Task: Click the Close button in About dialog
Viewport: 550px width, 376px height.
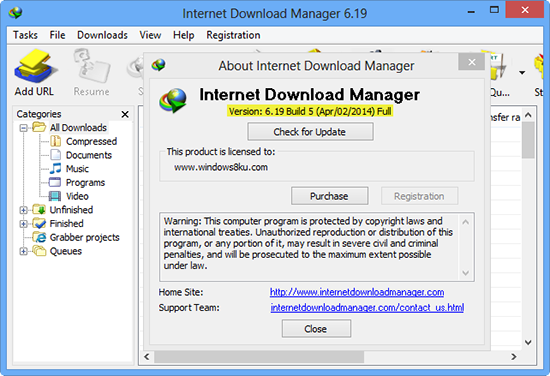Action: (x=316, y=329)
